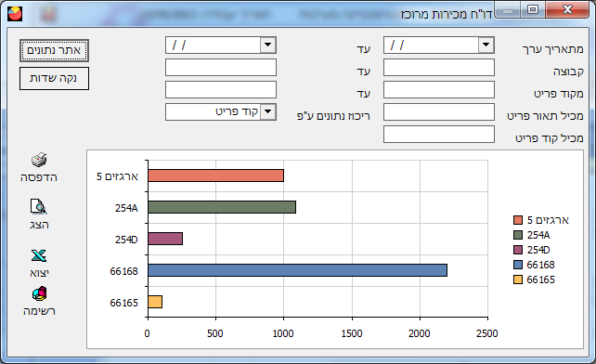Click the Excel export icon יצוא
The image size is (596, 364).
[39, 255]
